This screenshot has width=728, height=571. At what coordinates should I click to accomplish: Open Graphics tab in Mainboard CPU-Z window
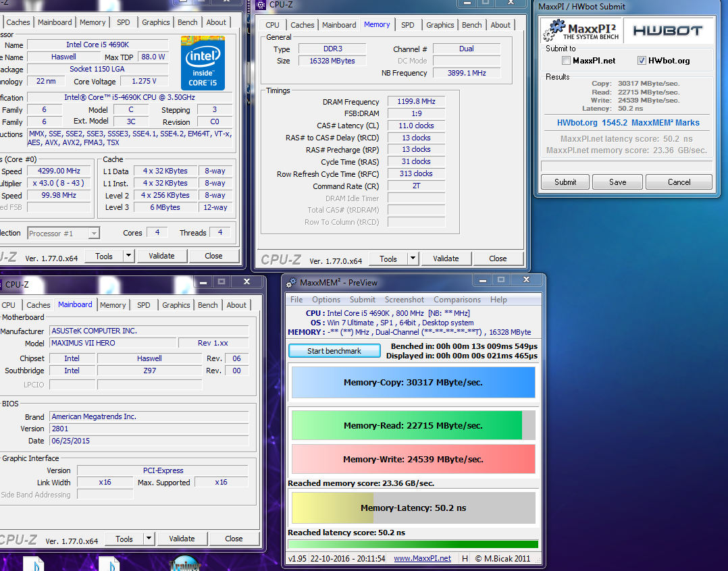[x=176, y=305]
